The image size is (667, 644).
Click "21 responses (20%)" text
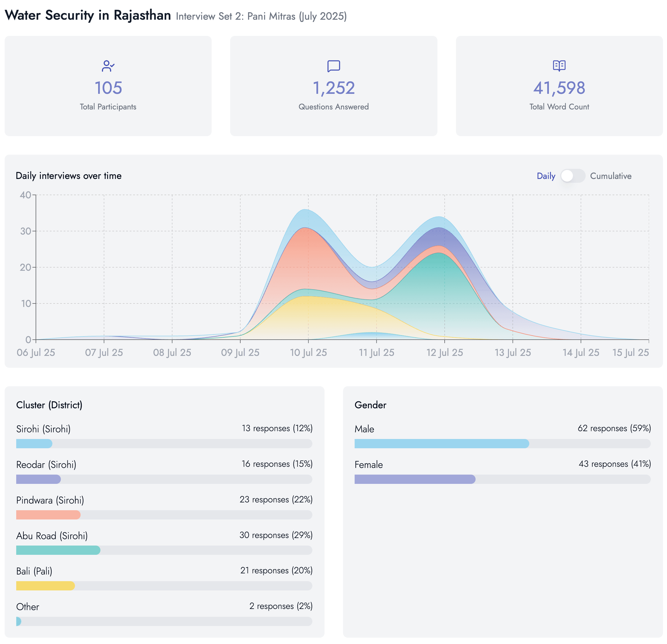276,570
